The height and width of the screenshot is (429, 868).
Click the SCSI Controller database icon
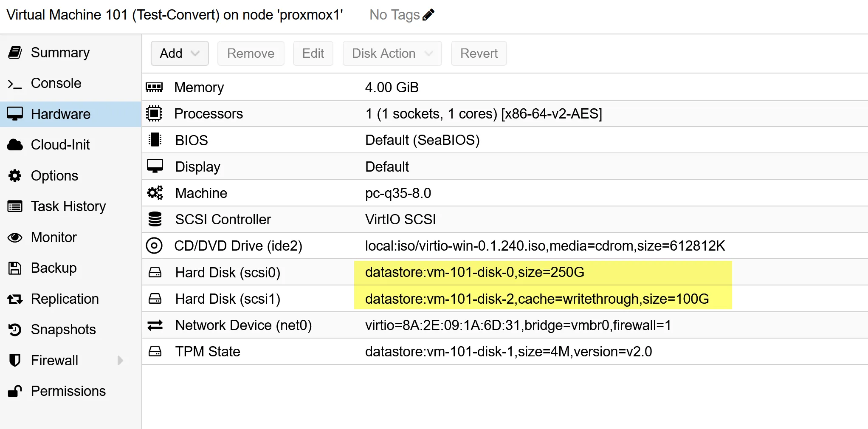click(155, 219)
